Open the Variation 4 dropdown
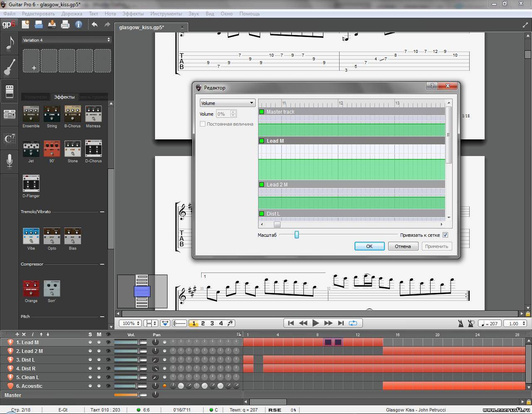Viewport: 532px width, 414px height. 66,40
